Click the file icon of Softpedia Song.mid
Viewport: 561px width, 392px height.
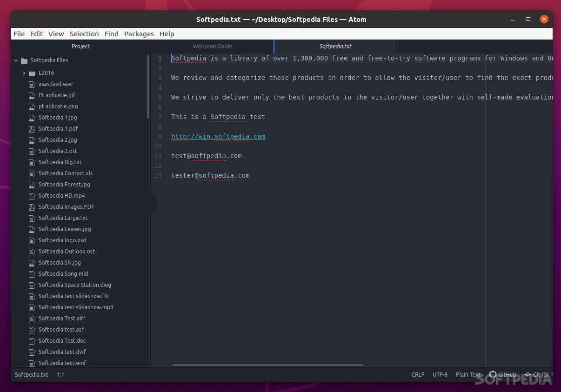click(32, 274)
